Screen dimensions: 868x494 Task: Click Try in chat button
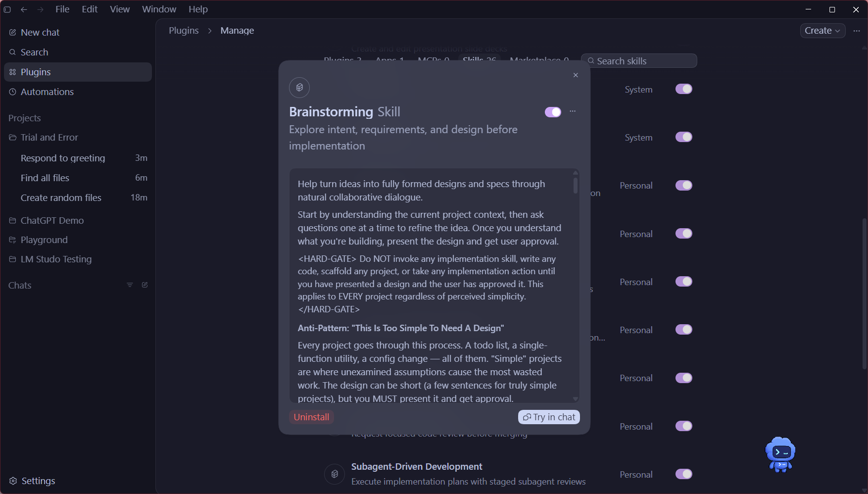click(x=549, y=417)
